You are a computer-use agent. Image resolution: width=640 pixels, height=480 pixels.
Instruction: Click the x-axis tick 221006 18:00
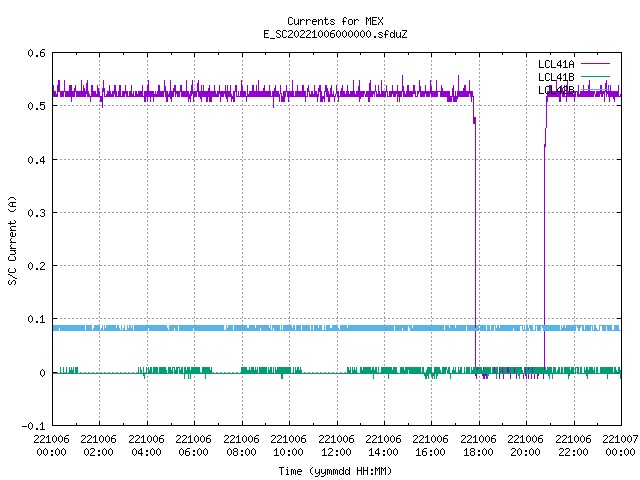[x=478, y=445]
